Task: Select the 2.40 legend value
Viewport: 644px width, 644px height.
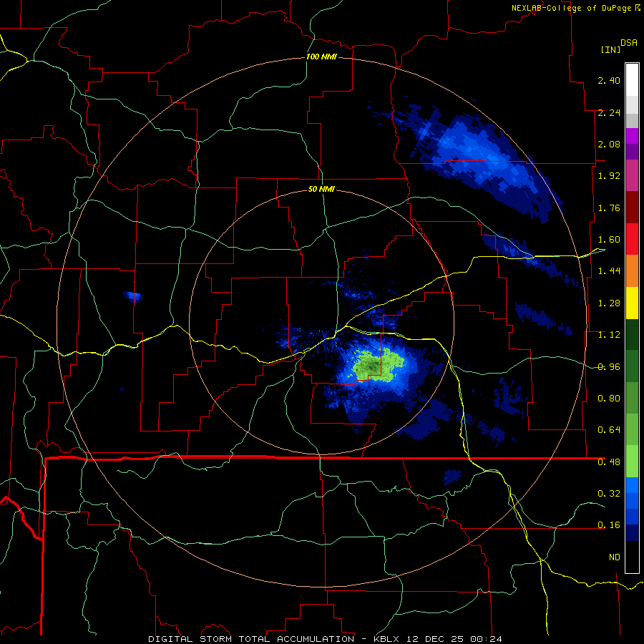Action: [609, 80]
